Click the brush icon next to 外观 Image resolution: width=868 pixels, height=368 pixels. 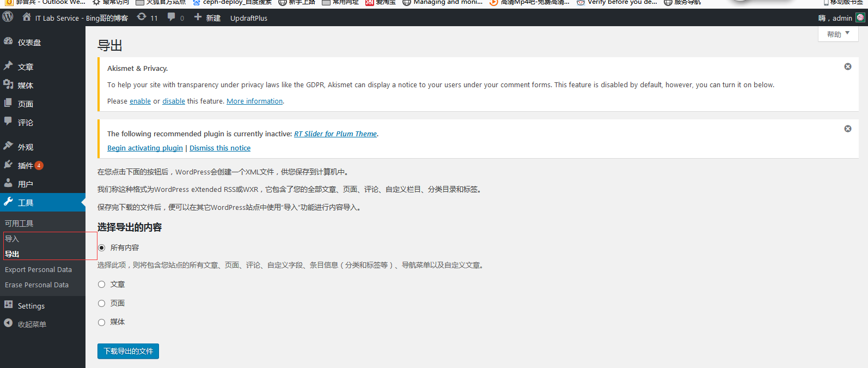(8, 146)
